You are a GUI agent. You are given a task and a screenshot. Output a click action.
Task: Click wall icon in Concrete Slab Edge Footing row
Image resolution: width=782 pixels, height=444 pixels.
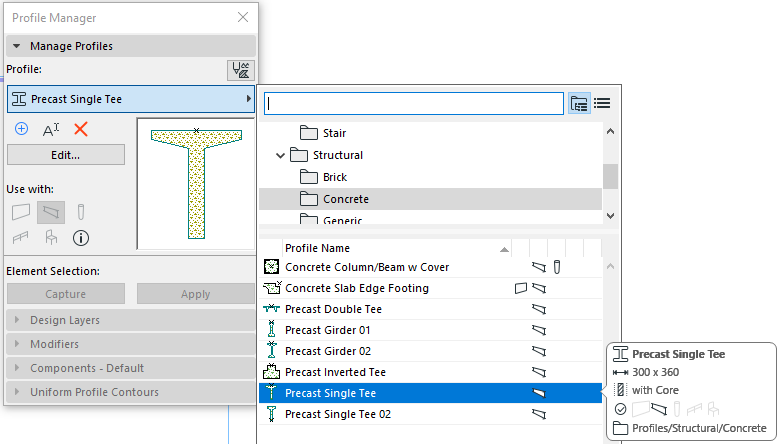point(521,288)
